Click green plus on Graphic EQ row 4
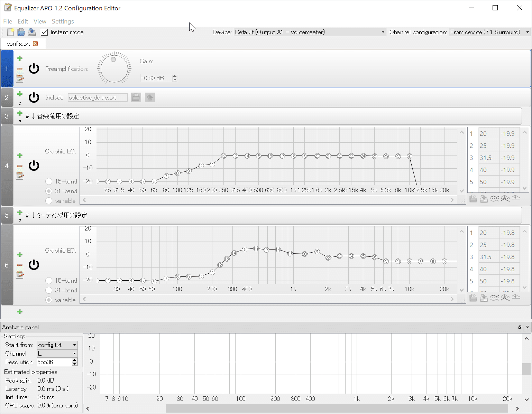The image size is (532, 414). click(x=20, y=155)
